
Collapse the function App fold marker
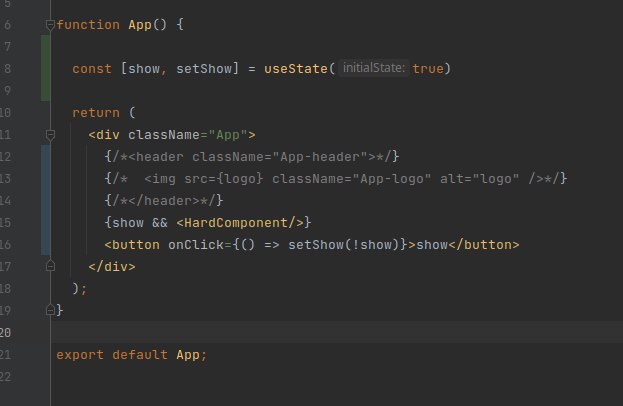tap(50, 25)
